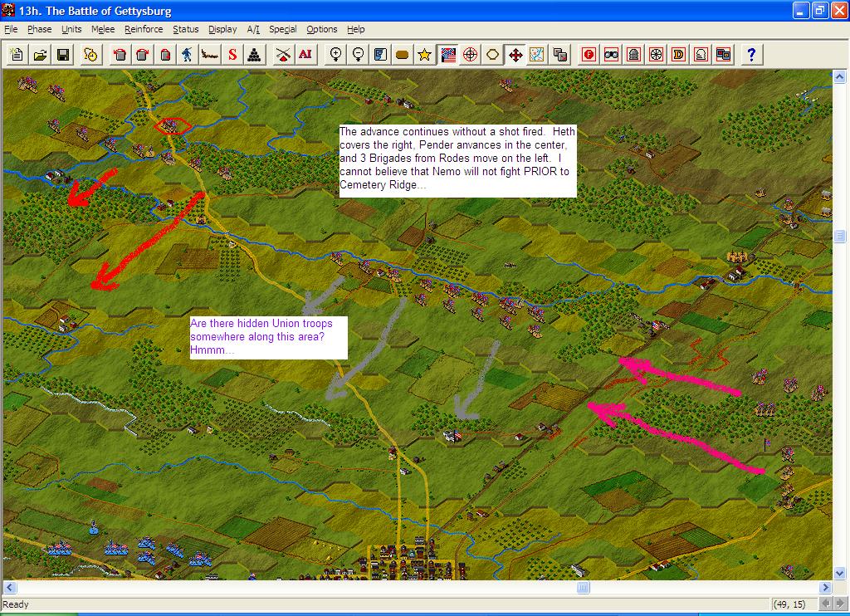Open the Special menu

pyautogui.click(x=283, y=29)
